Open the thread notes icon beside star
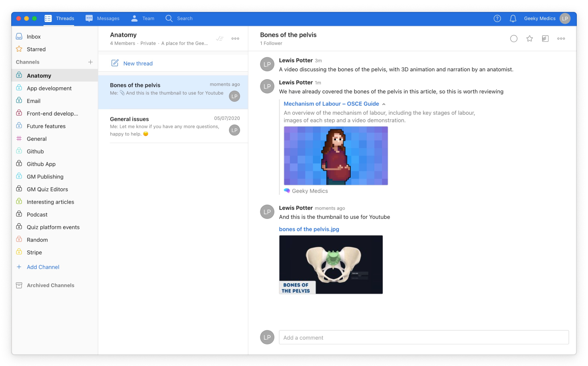Image resolution: width=588 pixels, height=366 pixels. [x=545, y=38]
